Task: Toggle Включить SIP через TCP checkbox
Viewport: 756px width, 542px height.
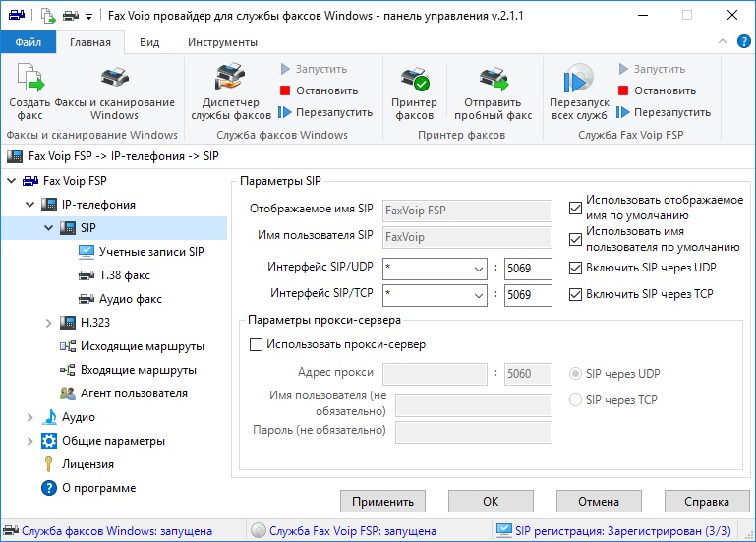Action: pyautogui.click(x=575, y=294)
